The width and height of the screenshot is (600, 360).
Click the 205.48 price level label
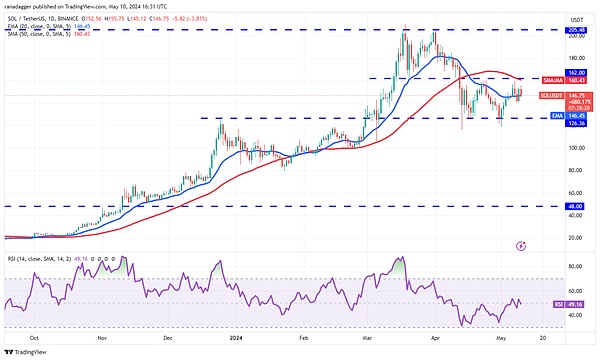[576, 30]
